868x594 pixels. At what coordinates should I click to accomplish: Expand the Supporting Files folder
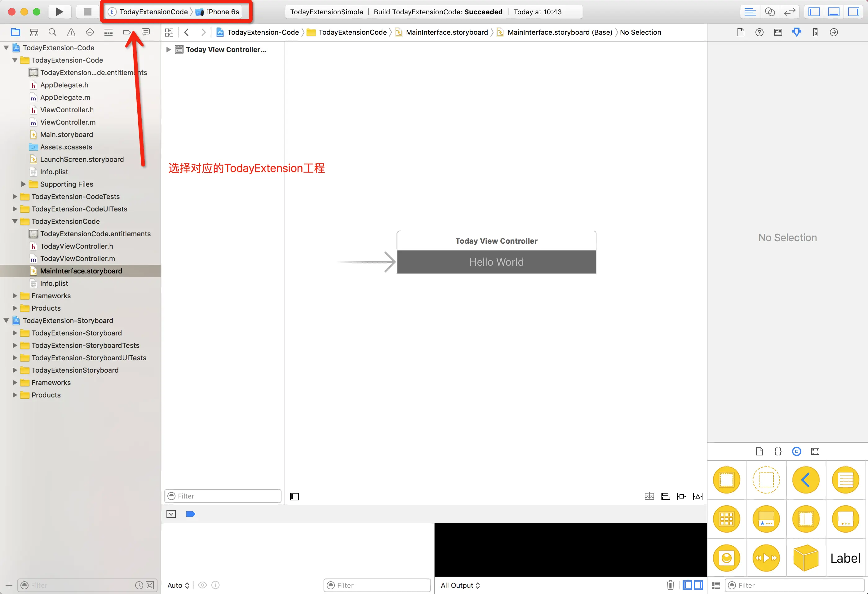point(23,184)
